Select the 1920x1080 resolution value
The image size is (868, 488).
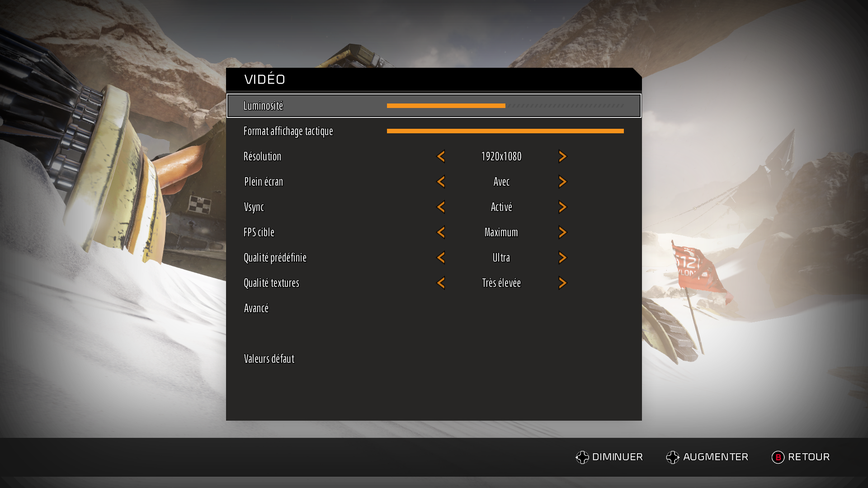coord(501,156)
